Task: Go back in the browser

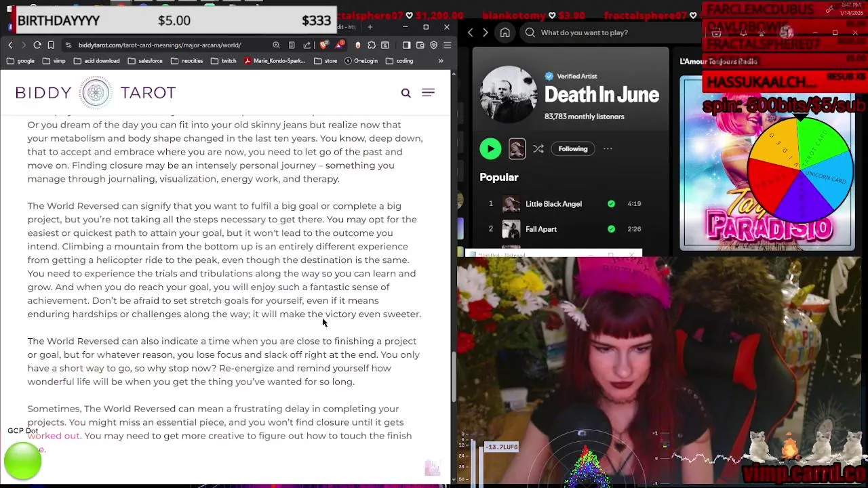Action: (10, 45)
